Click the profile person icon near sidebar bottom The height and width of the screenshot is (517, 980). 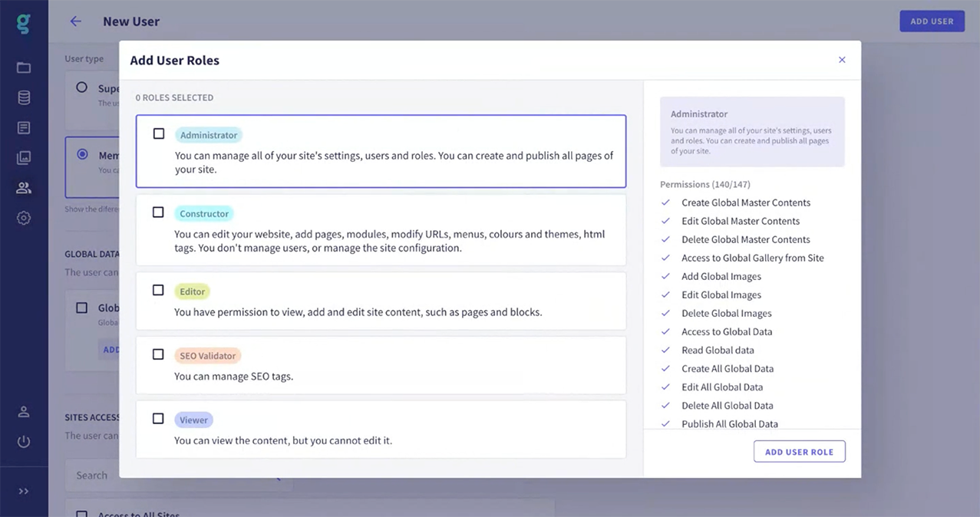pyautogui.click(x=24, y=411)
